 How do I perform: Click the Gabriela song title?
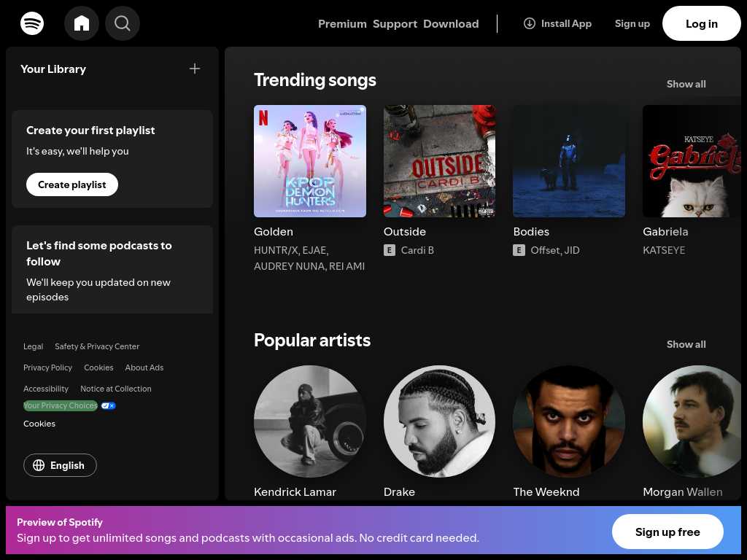(x=665, y=231)
